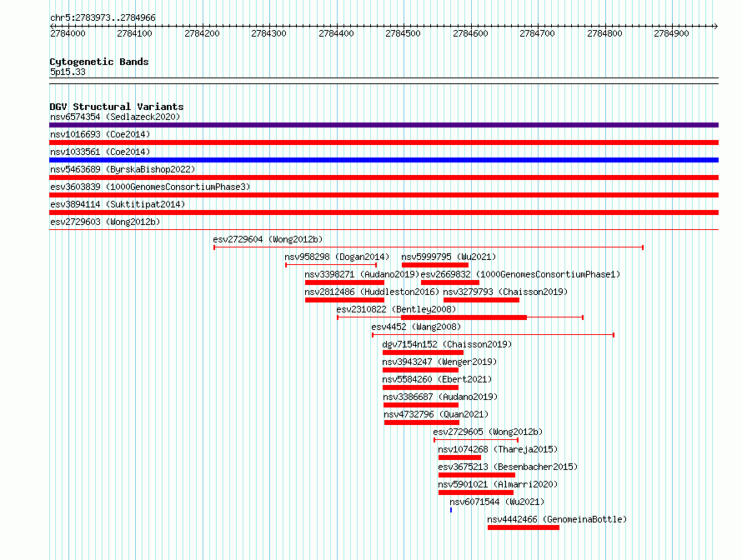The width and height of the screenshot is (742, 560).
Task: Open nsv3279793 (Chaisson2019) label
Action: (505, 292)
